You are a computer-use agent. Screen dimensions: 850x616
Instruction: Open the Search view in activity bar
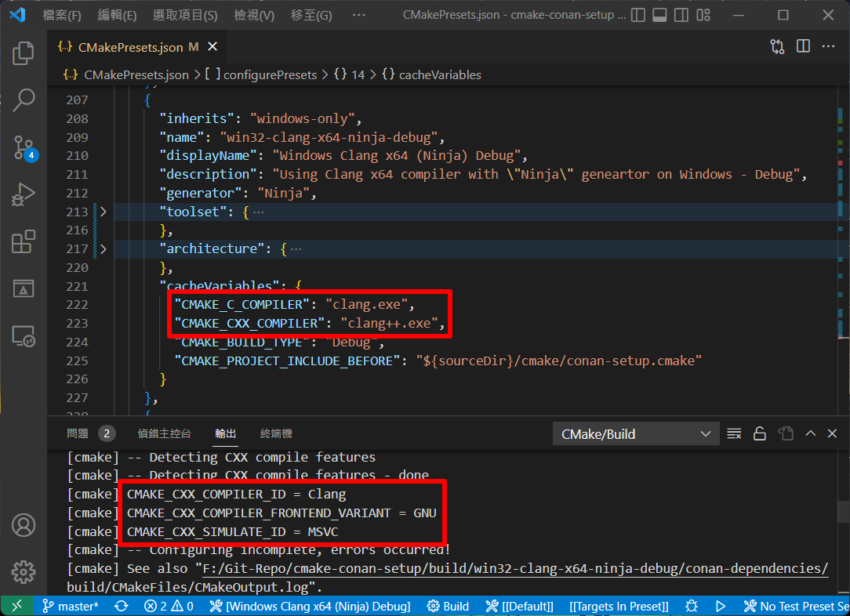[x=24, y=100]
